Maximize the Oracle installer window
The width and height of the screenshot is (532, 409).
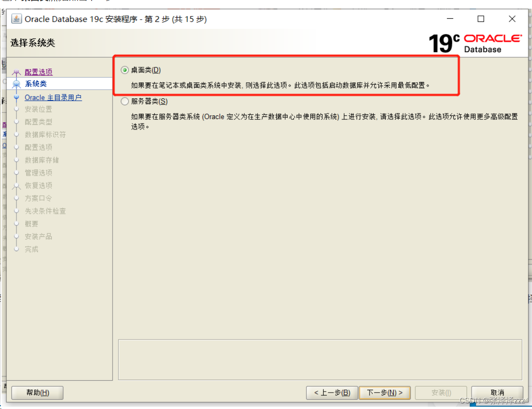(481, 19)
